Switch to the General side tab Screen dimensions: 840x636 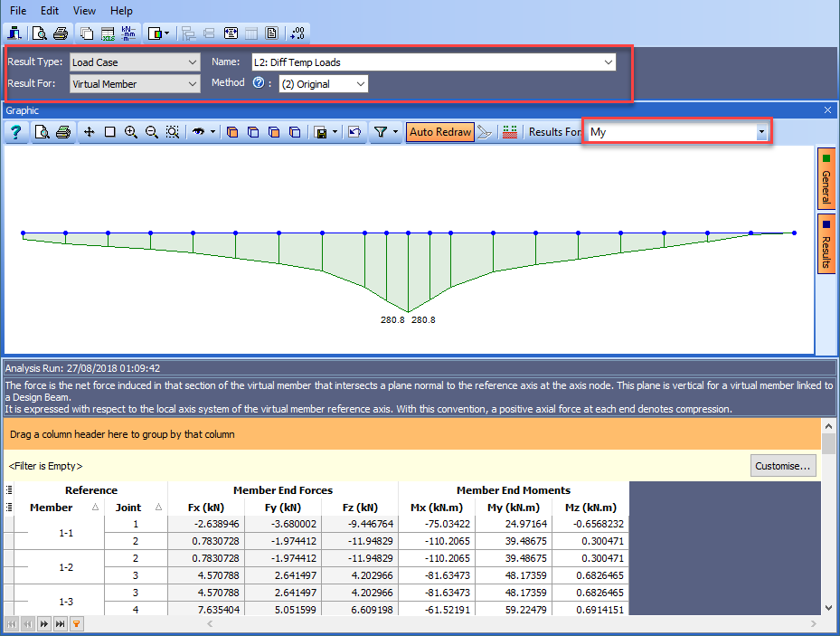tap(826, 178)
